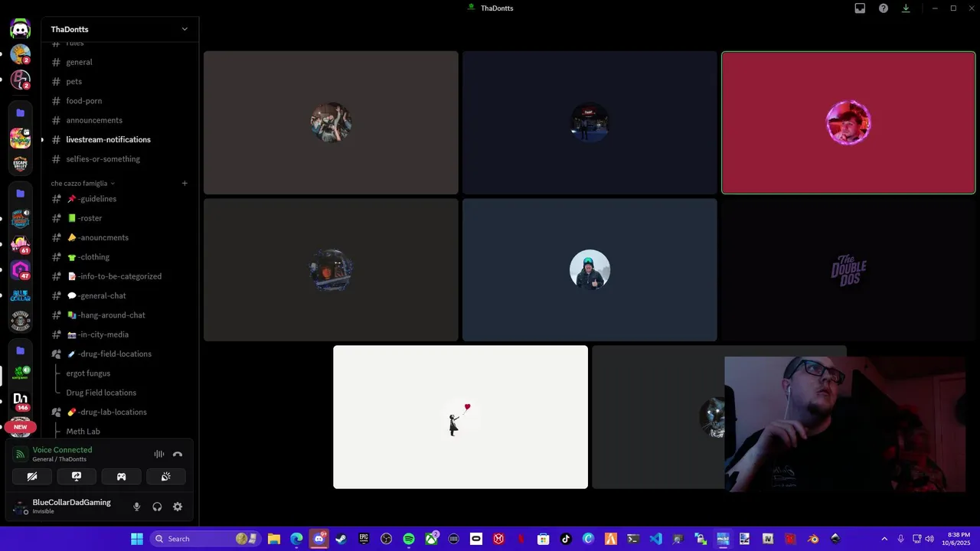
Task: Expand the second purple server folder
Action: click(x=21, y=194)
